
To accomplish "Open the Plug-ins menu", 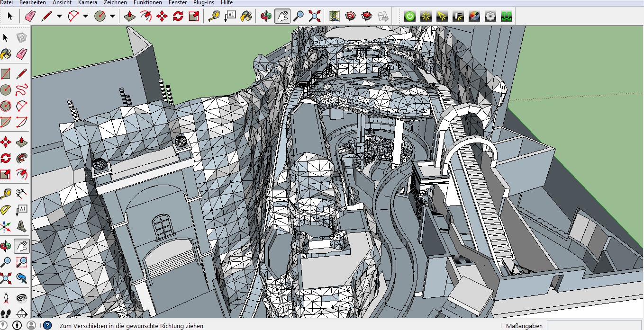I will point(204,3).
